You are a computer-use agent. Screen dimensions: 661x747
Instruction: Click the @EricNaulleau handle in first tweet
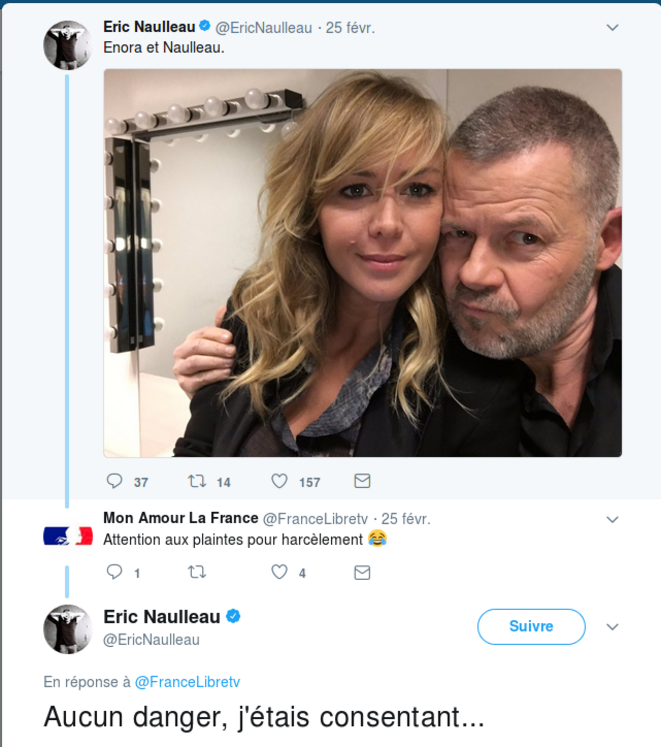click(x=264, y=28)
